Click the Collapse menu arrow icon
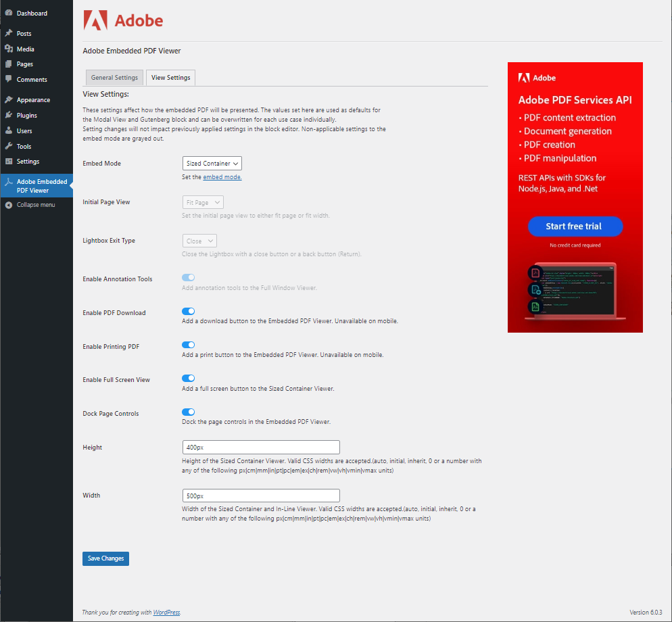 9,205
